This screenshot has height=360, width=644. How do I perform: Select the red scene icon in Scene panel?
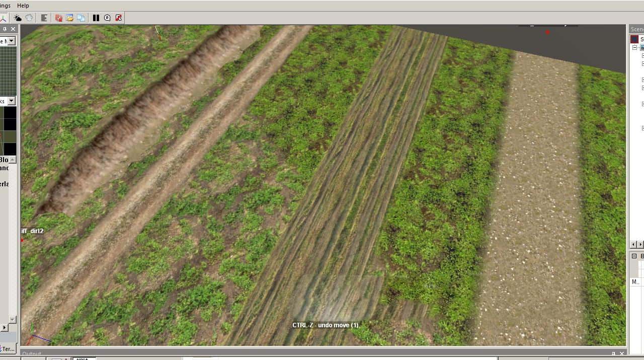point(634,39)
